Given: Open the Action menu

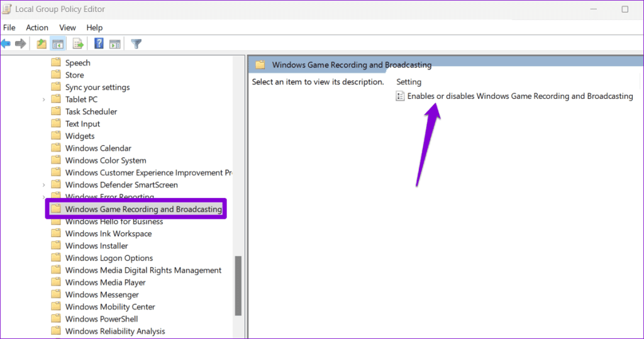Looking at the screenshot, I should coord(37,28).
